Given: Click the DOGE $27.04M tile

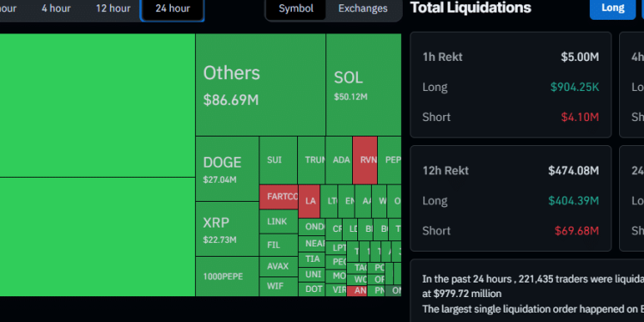Looking at the screenshot, I should click(228, 169).
